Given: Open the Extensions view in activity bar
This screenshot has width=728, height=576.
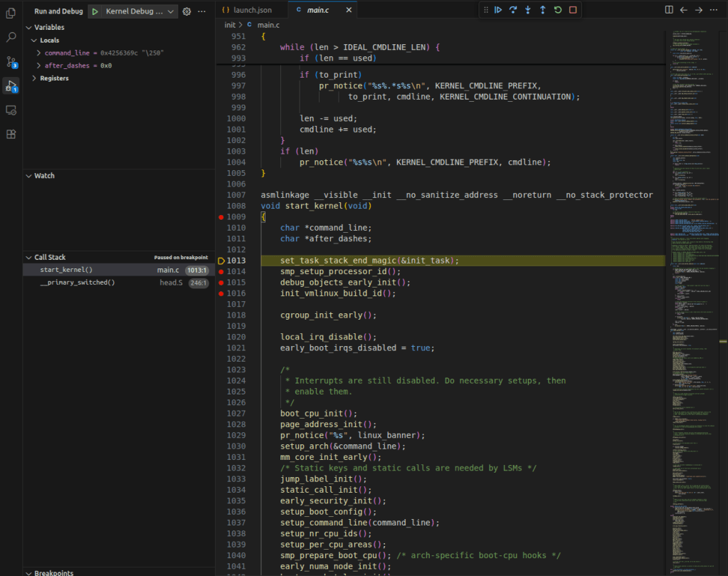Looking at the screenshot, I should (11, 134).
